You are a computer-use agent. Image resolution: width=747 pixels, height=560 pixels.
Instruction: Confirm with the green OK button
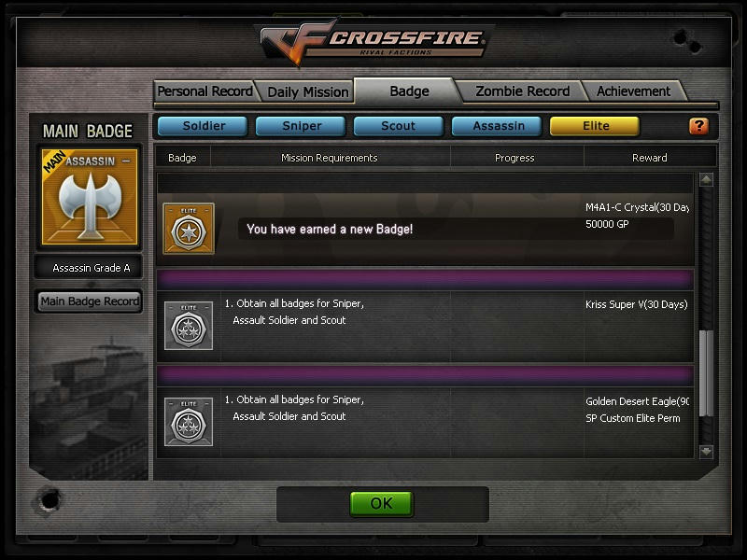point(381,504)
